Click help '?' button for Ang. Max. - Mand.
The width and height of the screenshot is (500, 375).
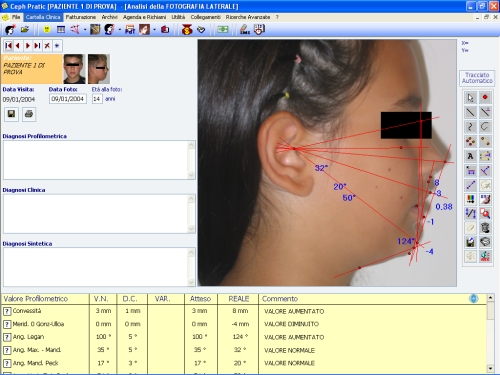(7, 350)
